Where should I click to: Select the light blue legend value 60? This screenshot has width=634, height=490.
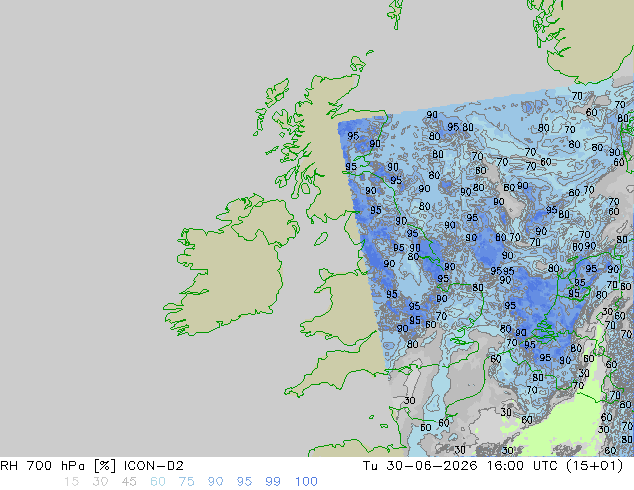coord(158,482)
